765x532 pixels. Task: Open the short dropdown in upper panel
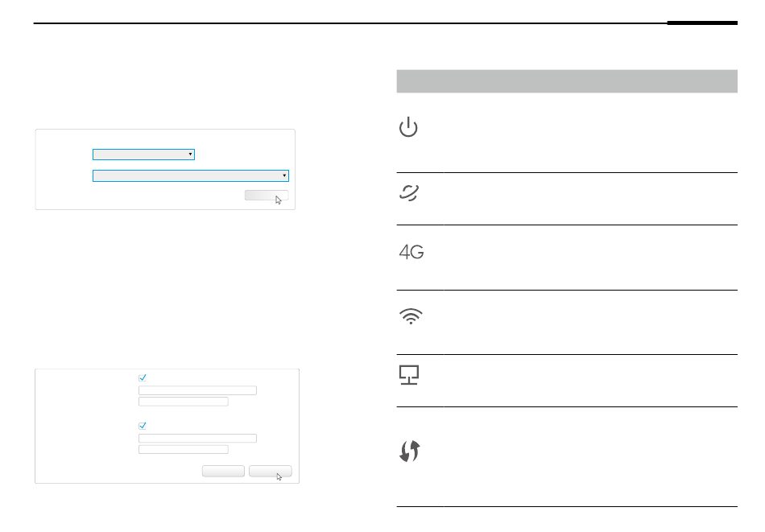(x=143, y=155)
